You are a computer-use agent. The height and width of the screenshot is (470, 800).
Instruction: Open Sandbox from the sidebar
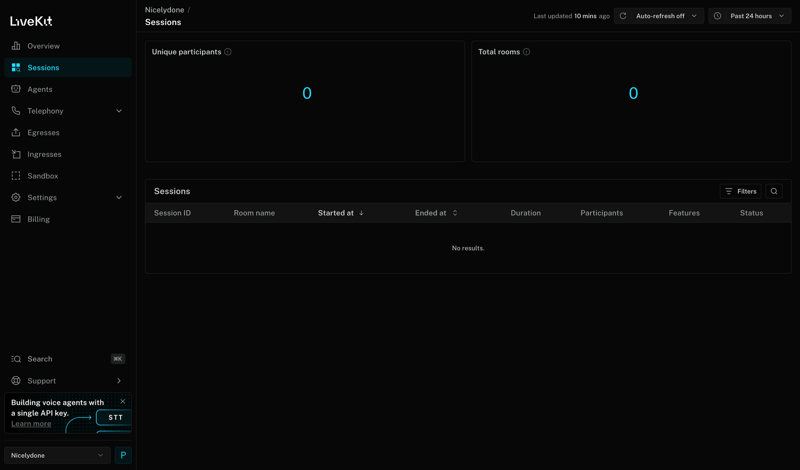click(x=68, y=176)
